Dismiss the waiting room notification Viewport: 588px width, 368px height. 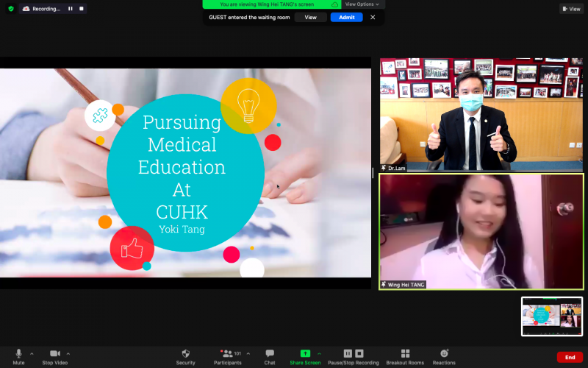click(373, 17)
